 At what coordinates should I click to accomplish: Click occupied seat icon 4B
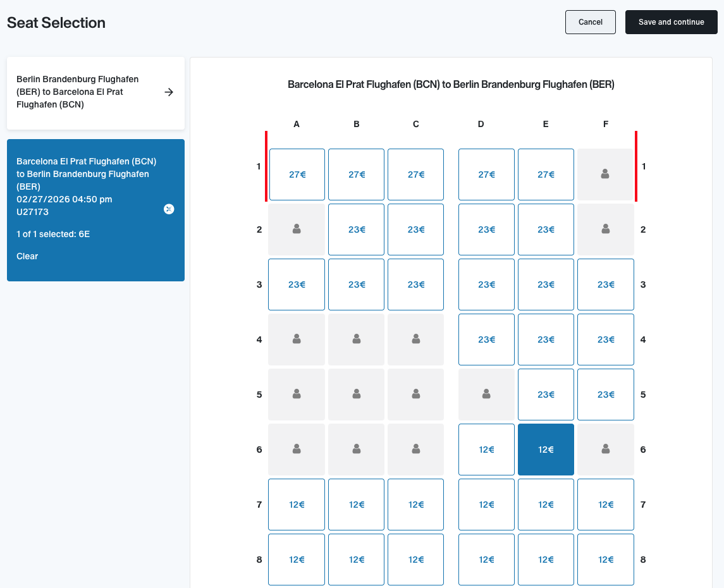tap(357, 340)
